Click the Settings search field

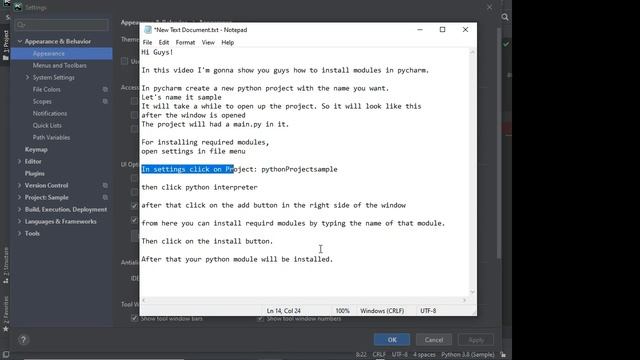pos(62,25)
